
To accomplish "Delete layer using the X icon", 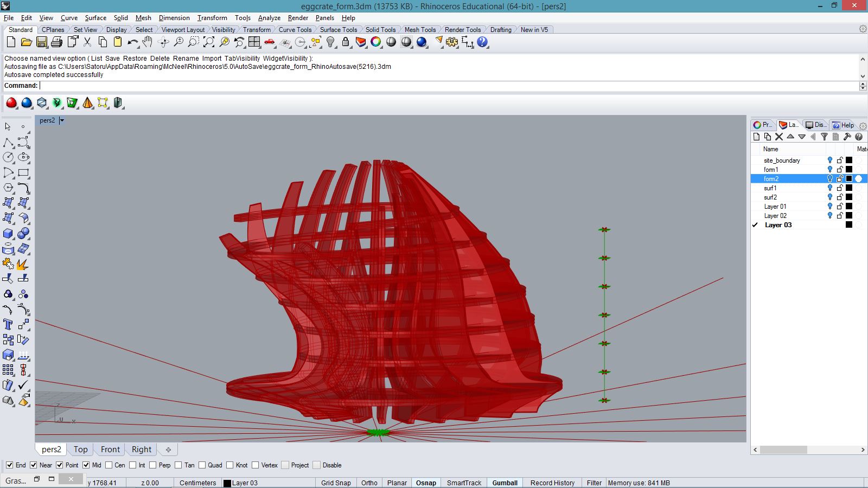I will [x=779, y=137].
